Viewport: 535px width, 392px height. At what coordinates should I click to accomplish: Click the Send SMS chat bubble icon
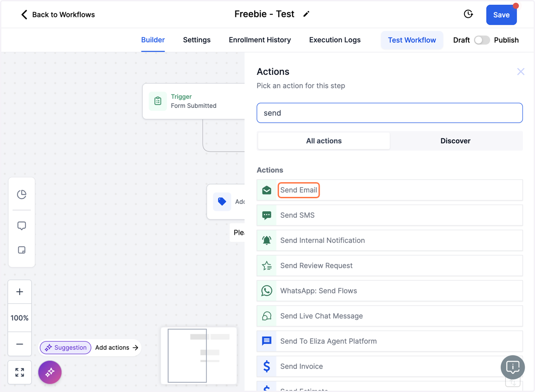click(267, 215)
